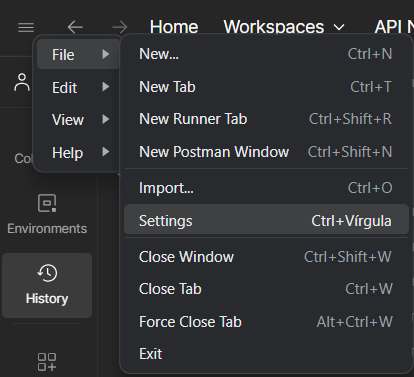This screenshot has width=414, height=377.
Task: Click Exit in the File menu
Action: [266, 354]
